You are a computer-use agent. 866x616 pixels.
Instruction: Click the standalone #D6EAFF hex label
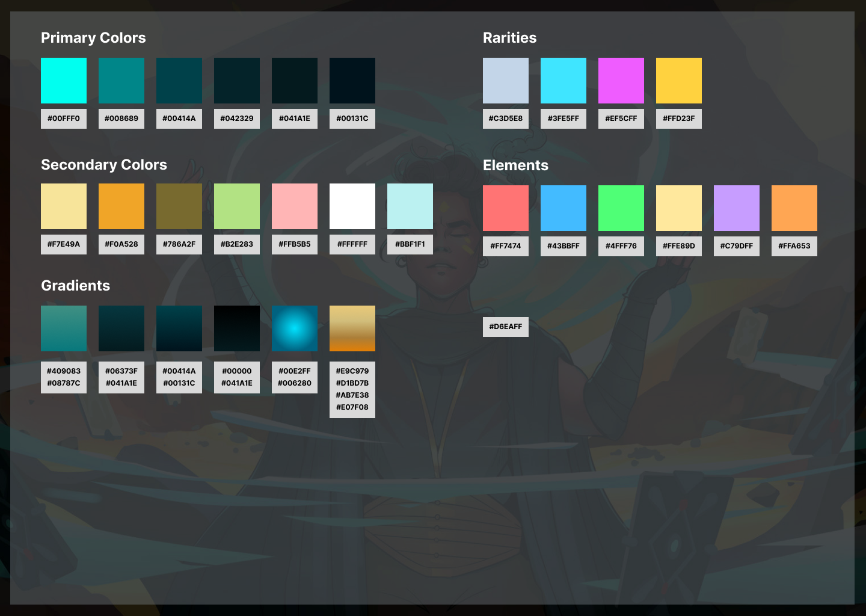506,327
